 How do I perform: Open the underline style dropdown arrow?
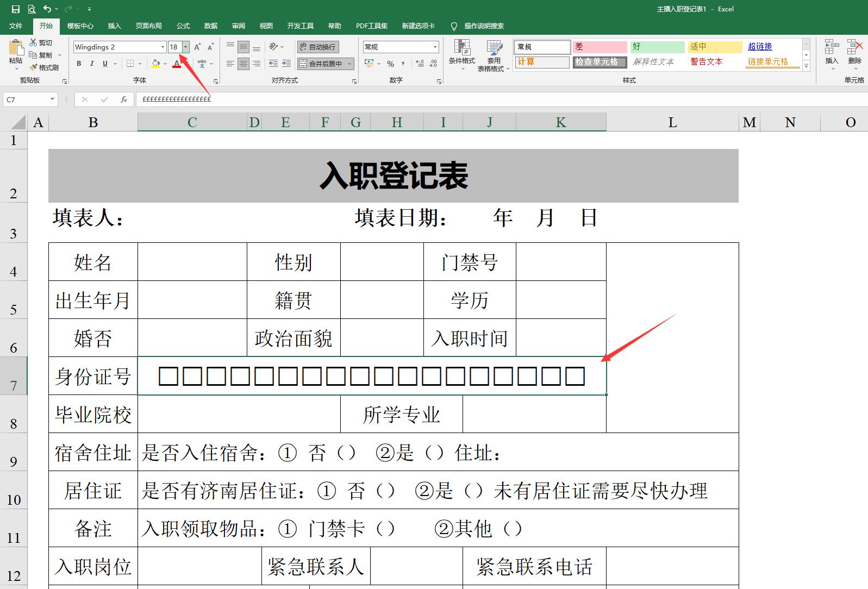(x=115, y=64)
